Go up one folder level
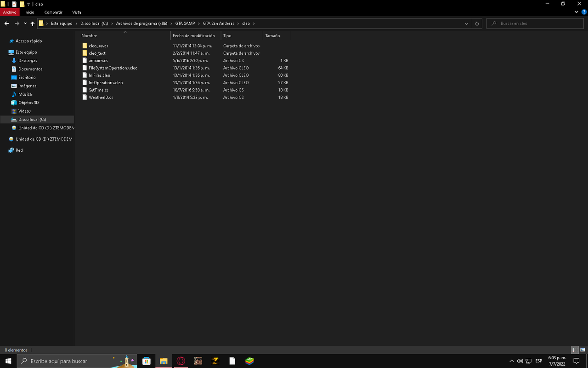Screen dimensions: 588x368 point(33,23)
